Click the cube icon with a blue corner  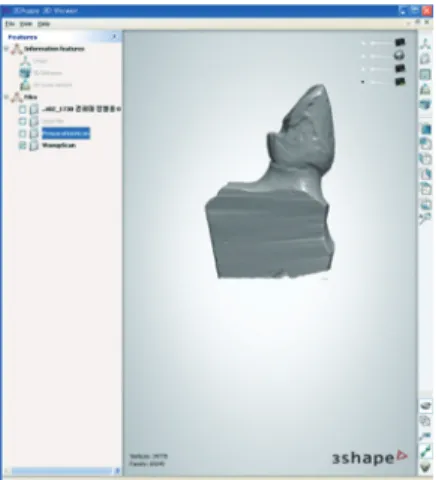pos(425,144)
